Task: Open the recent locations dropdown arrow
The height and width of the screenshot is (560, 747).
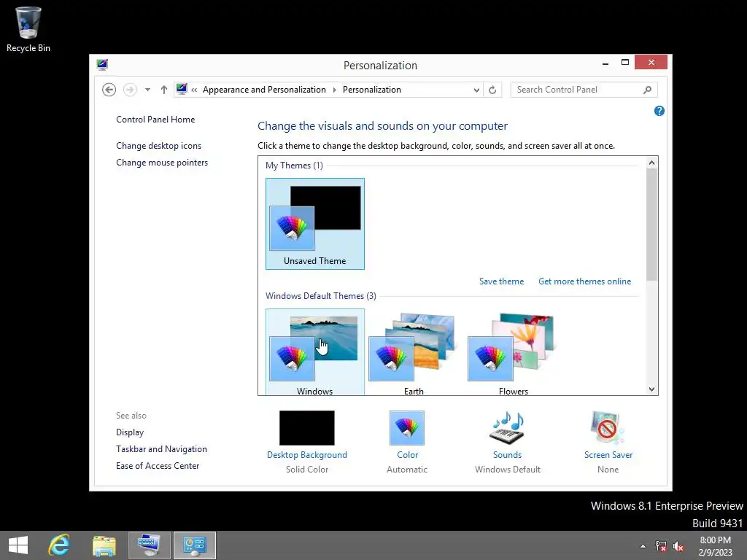Action: click(147, 90)
